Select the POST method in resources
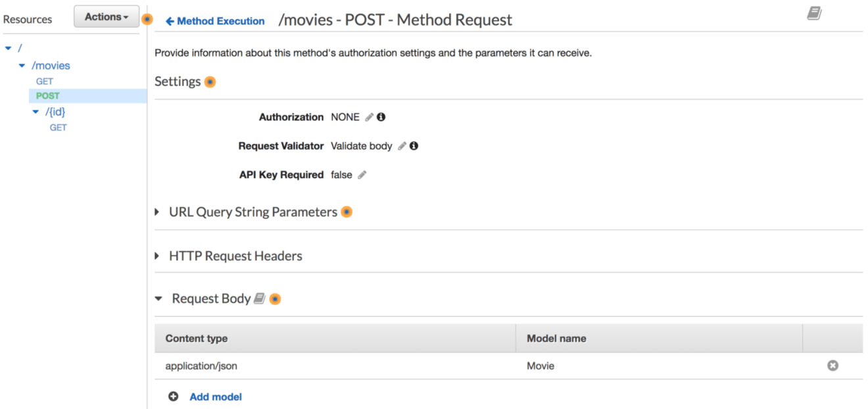Image resolution: width=868 pixels, height=409 pixels. [48, 96]
